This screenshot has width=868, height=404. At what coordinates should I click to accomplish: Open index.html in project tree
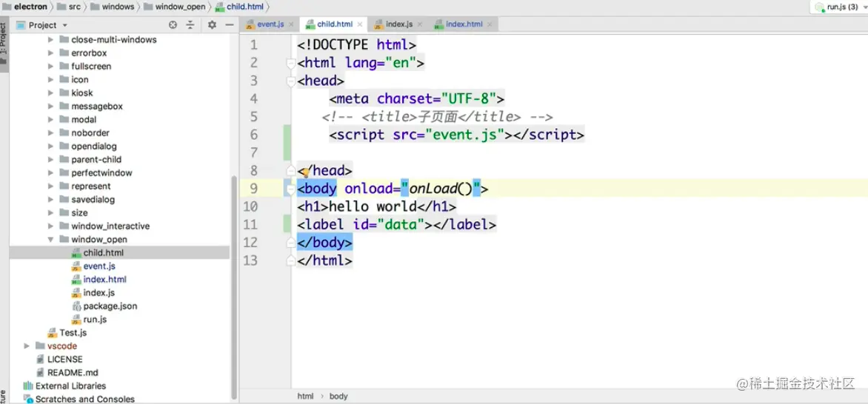[x=104, y=280]
